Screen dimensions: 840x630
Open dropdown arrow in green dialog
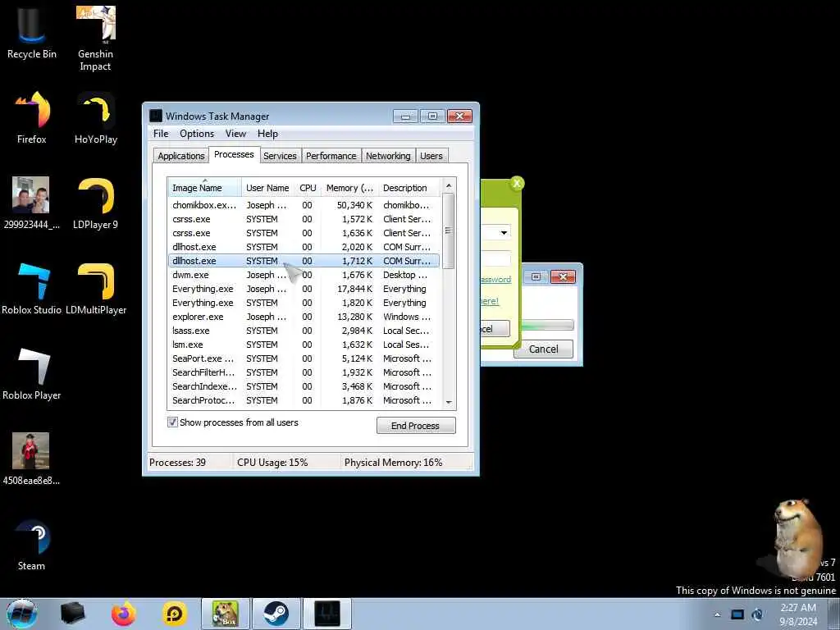pyautogui.click(x=504, y=232)
